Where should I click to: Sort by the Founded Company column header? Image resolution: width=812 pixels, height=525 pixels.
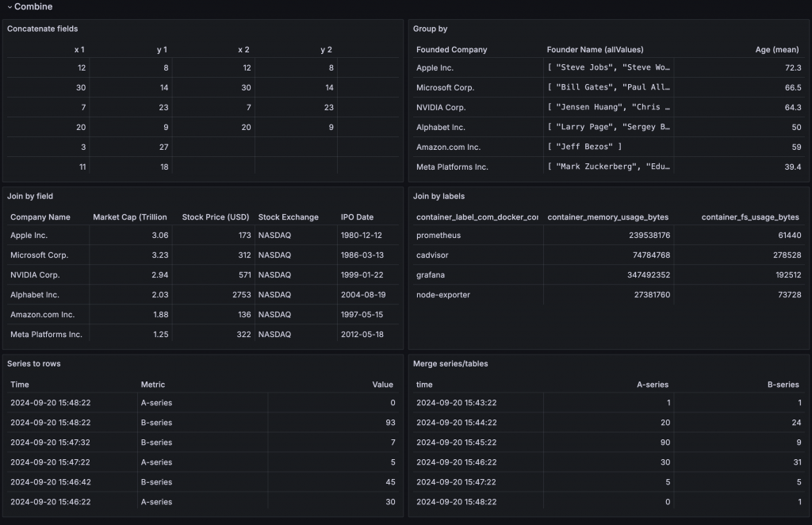coord(451,50)
